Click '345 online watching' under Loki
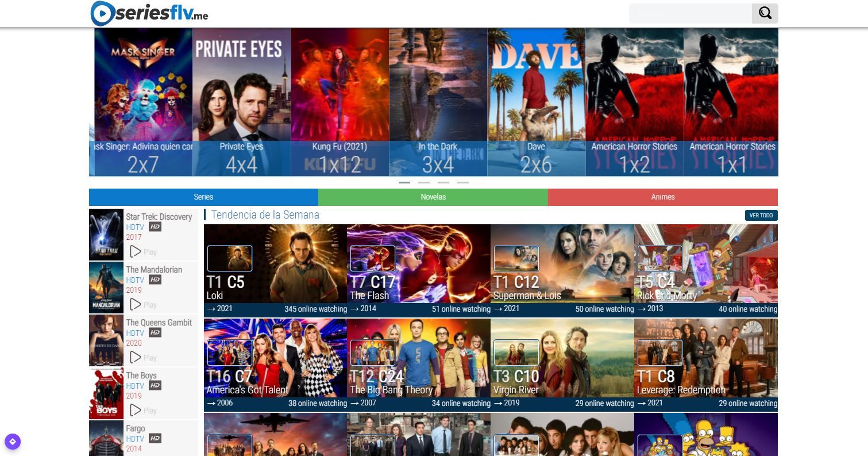The width and height of the screenshot is (868, 456). tap(315, 309)
